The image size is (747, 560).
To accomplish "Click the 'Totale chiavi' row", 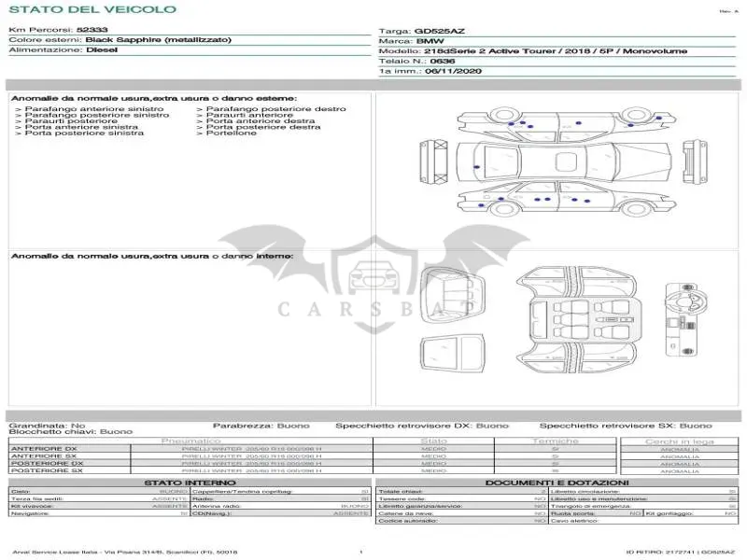I will [x=462, y=492].
